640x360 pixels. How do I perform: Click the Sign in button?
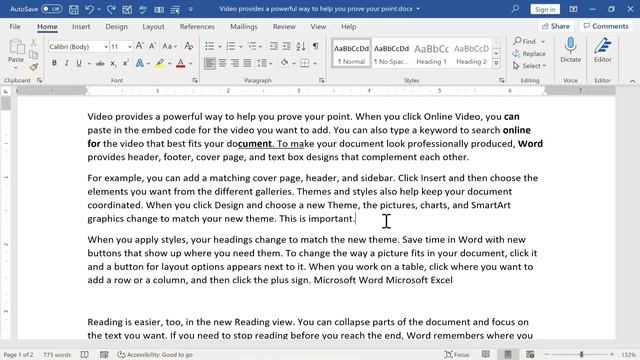click(545, 9)
